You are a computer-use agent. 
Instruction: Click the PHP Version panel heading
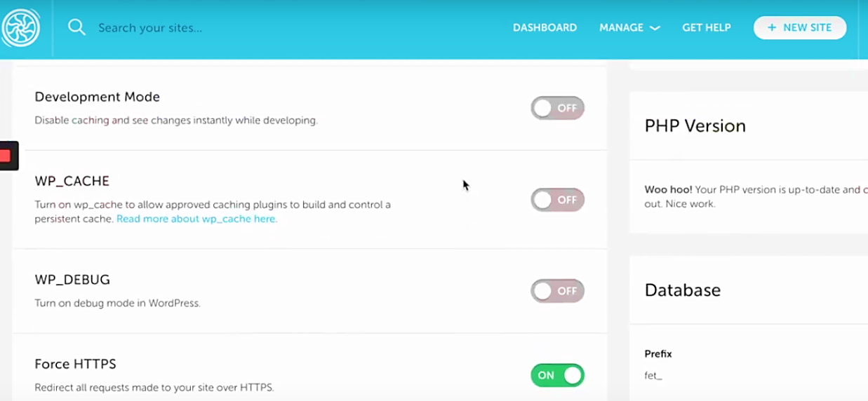tap(695, 126)
